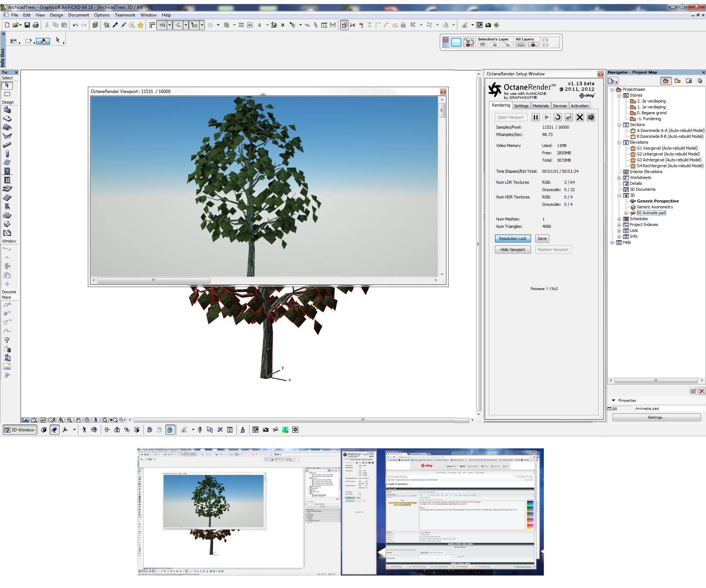706x588 pixels.
Task: Select the Arrow tool in the toolbox
Action: click(x=7, y=85)
